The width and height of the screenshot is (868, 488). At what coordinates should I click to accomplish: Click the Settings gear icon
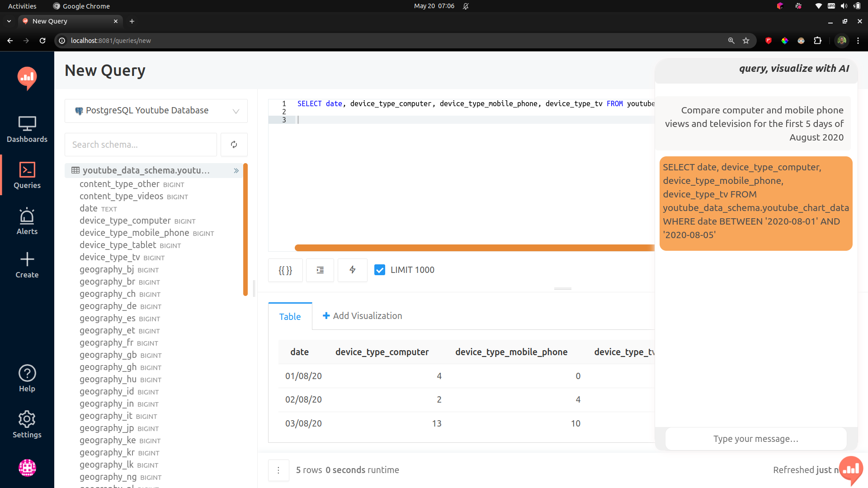27,419
